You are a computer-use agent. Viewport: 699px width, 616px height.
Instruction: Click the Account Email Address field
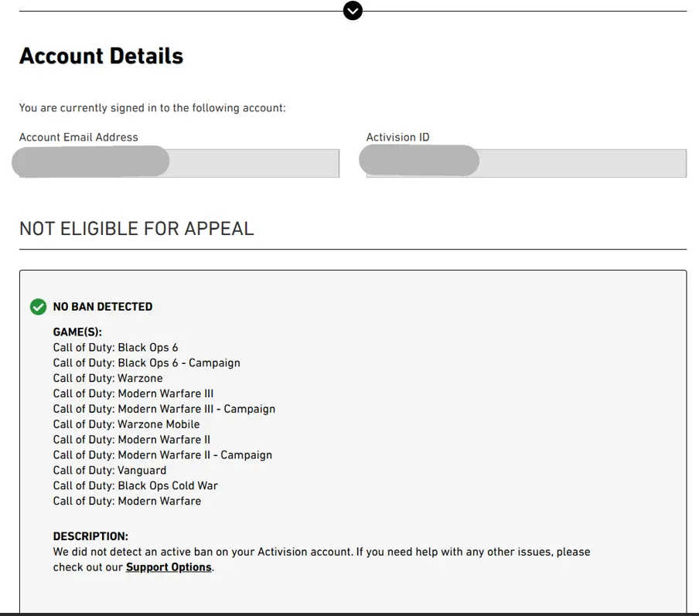click(179, 163)
